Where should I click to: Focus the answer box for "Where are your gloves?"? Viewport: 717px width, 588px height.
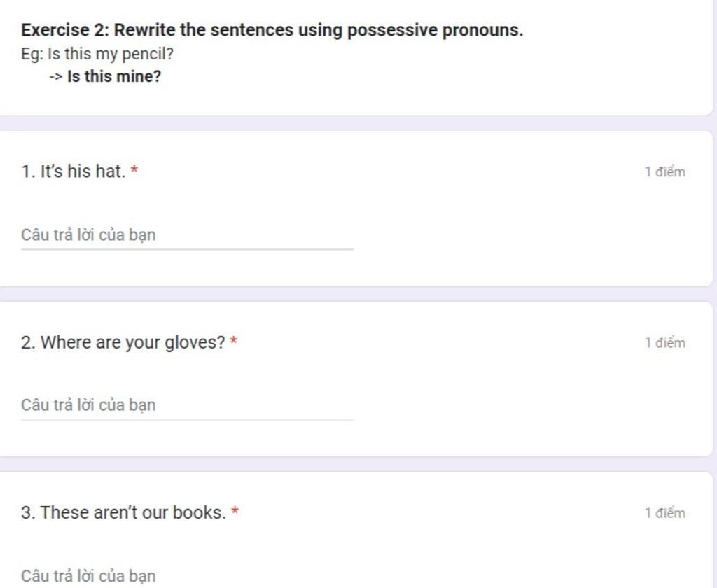point(187,405)
